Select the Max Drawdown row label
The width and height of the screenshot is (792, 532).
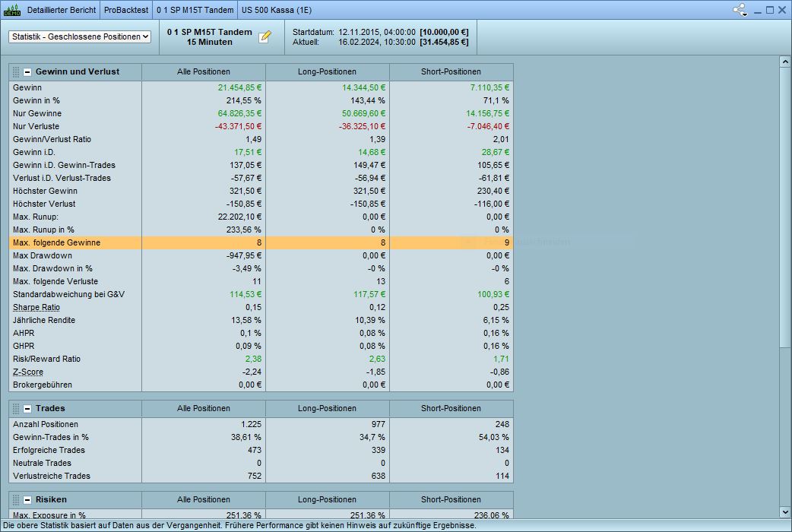[x=43, y=255]
